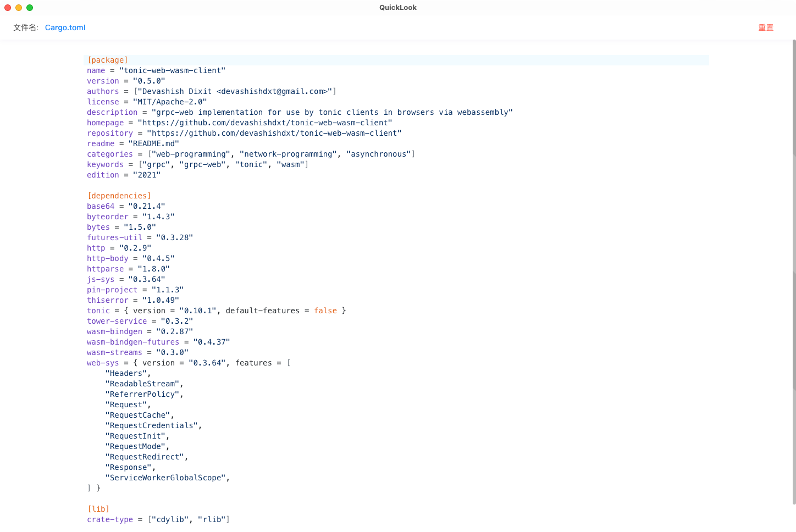Viewport: 796px width, 532px height.
Task: Click the "RequestCredentials" feature entry
Action: [x=154, y=426]
